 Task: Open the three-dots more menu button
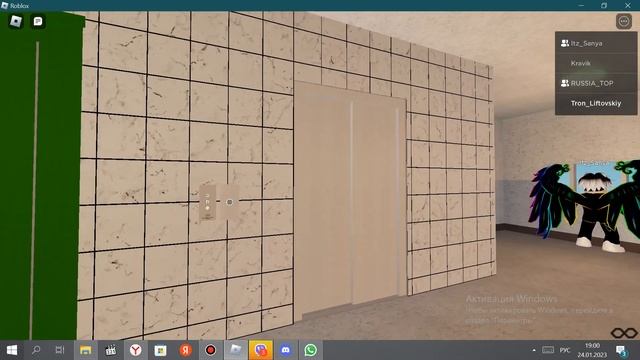pyautogui.click(x=624, y=21)
